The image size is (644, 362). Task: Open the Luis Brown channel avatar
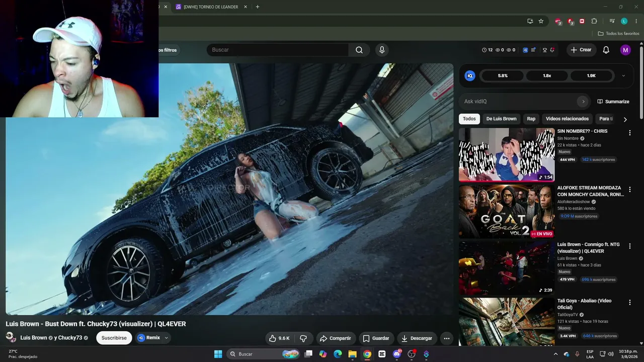(11, 337)
